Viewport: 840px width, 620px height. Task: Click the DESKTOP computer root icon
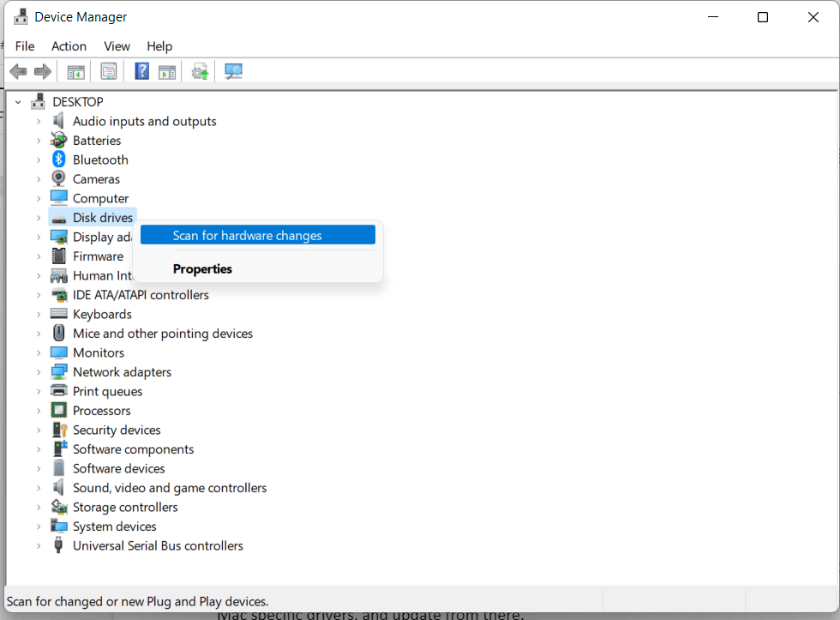pos(38,101)
